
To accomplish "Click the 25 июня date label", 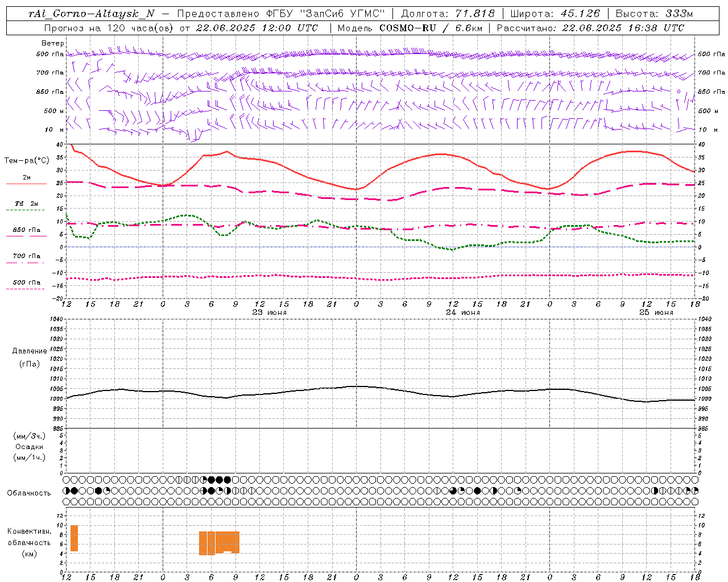I will 656,313.
